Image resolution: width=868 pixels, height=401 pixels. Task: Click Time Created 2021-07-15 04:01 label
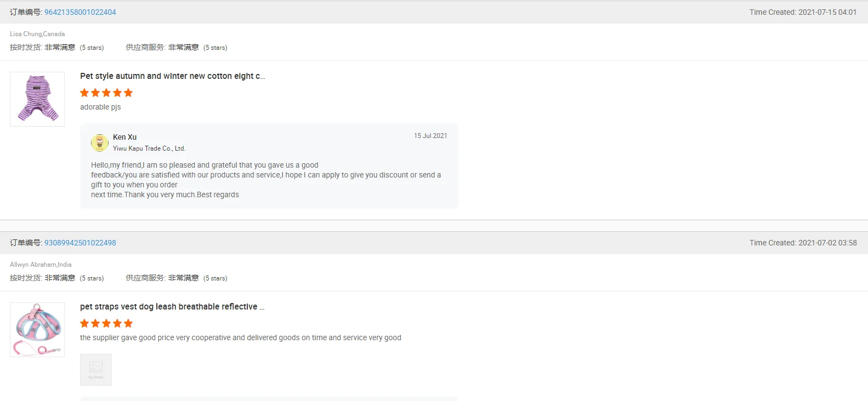tap(803, 12)
